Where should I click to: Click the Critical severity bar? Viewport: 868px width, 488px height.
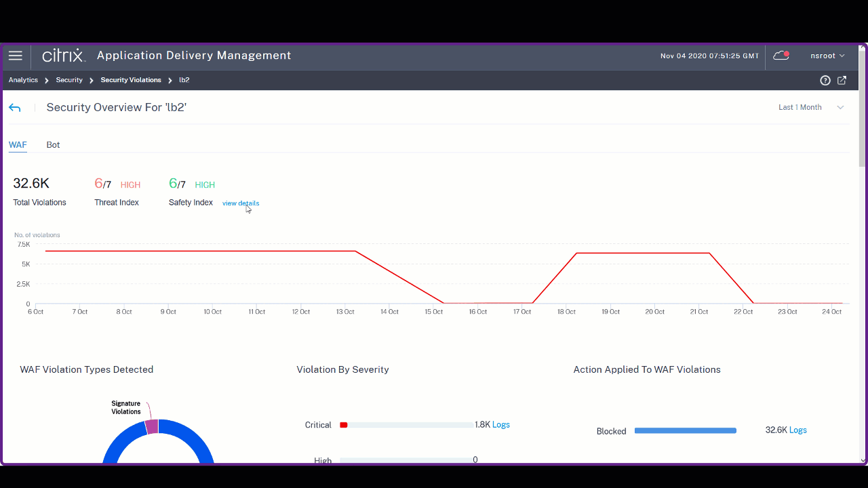[406, 425]
